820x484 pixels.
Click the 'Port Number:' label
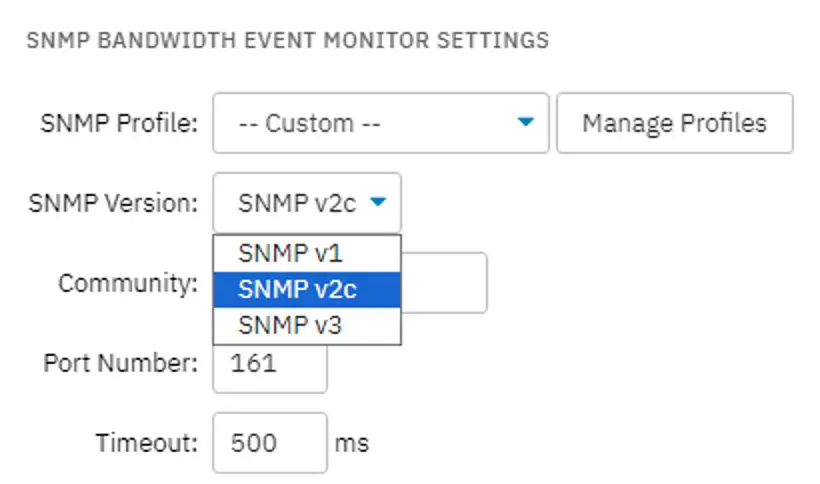pyautogui.click(x=121, y=363)
